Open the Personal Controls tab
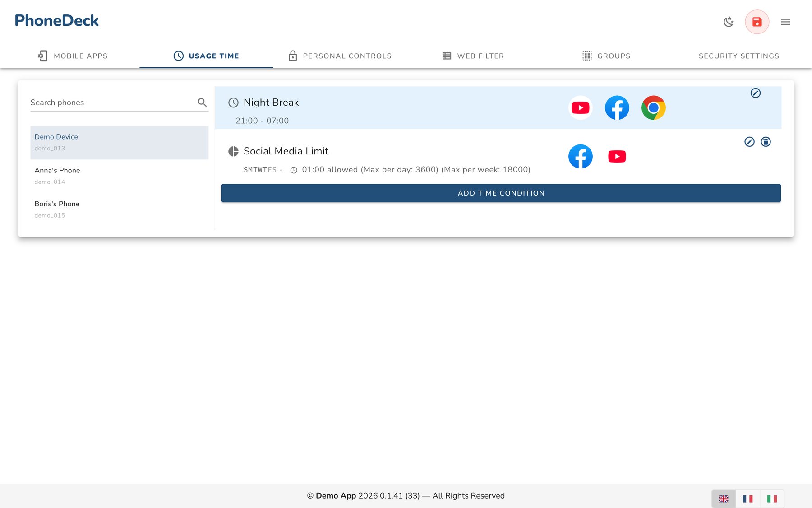 pyautogui.click(x=340, y=56)
